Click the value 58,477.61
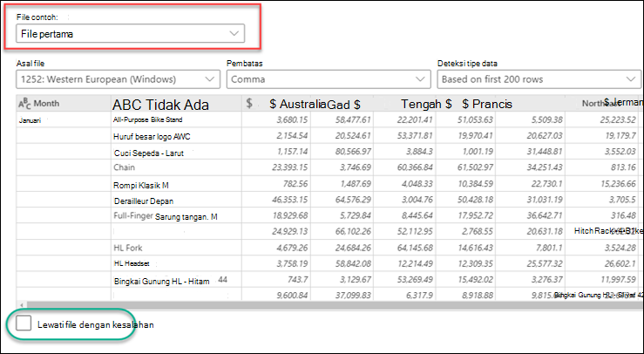This screenshot has height=354, width=644. point(353,119)
